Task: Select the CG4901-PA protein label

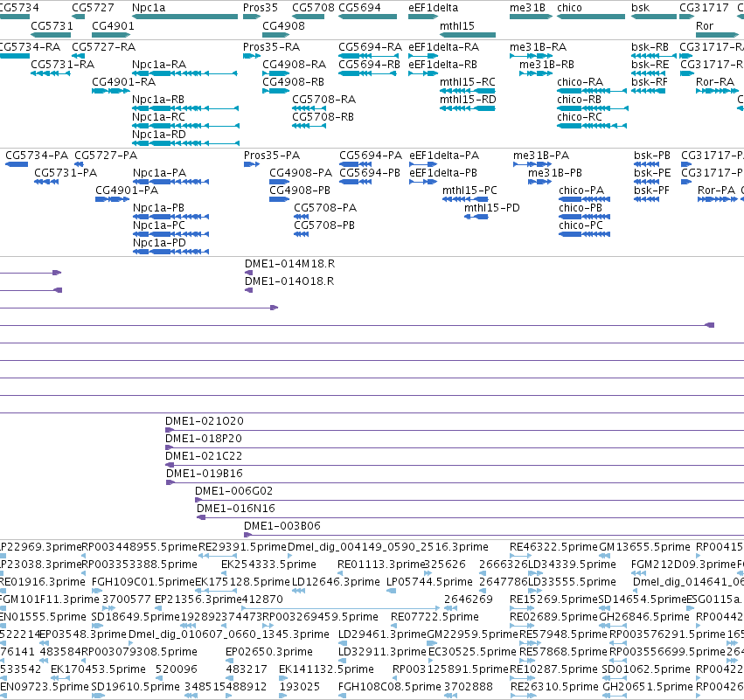Action: click(x=127, y=190)
